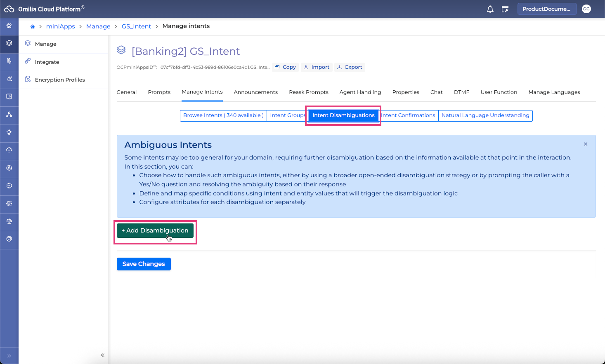Collapse the side panel with double chevron
This screenshot has height=364, width=605.
[x=102, y=355]
